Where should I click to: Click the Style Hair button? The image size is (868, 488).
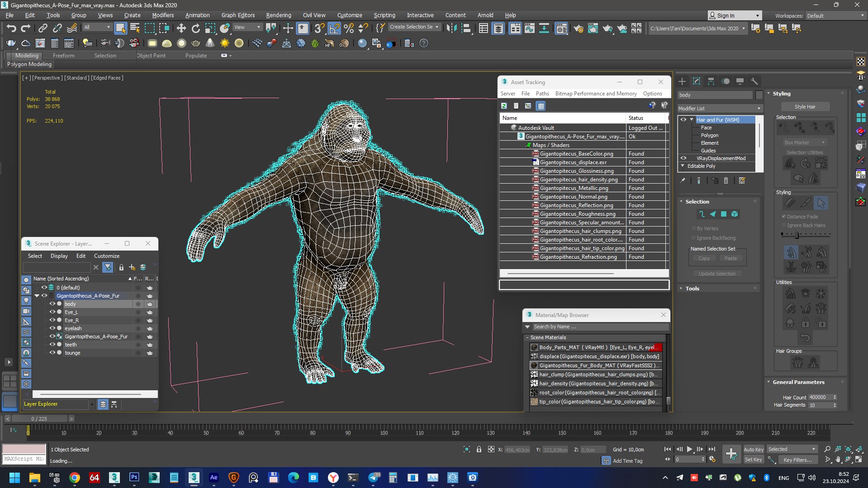[x=805, y=107]
